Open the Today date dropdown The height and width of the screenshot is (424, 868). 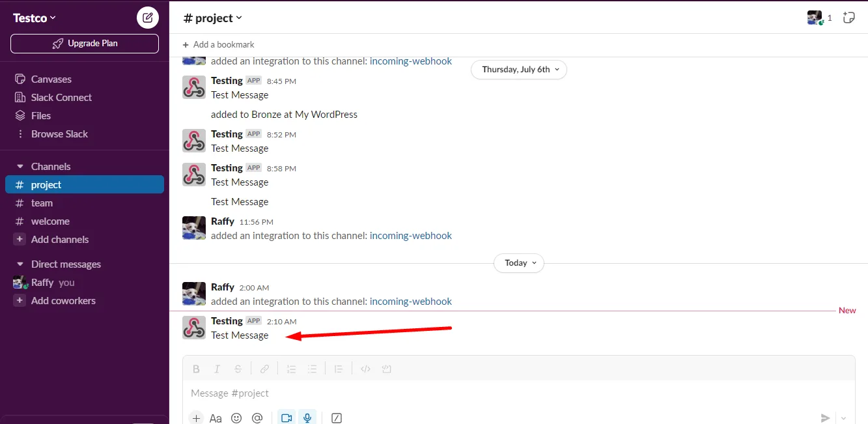pyautogui.click(x=519, y=263)
